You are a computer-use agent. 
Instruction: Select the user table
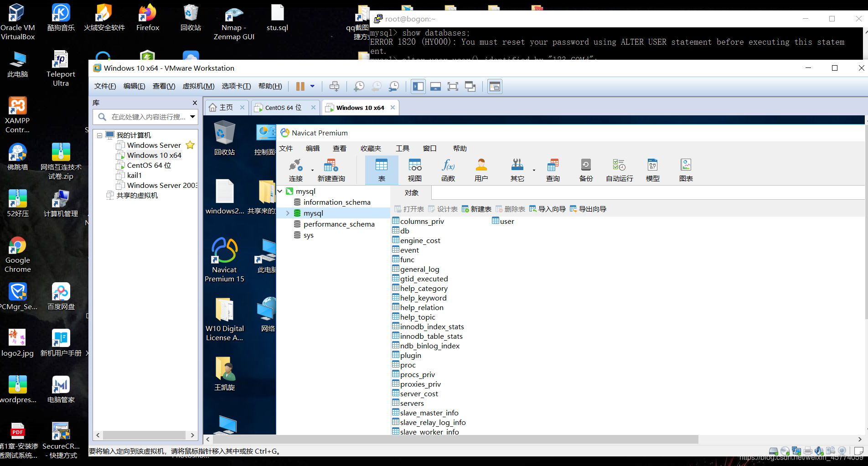point(503,221)
